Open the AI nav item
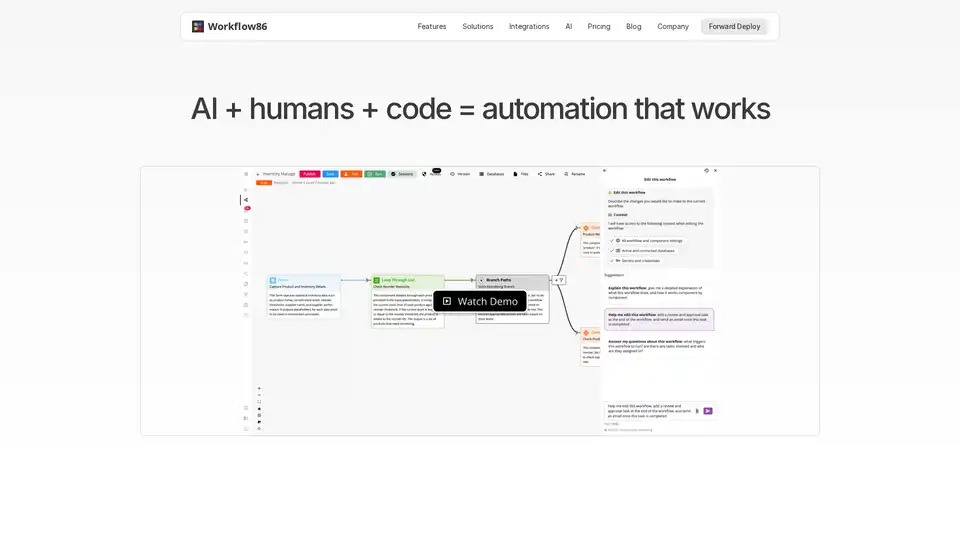960x540 pixels. click(x=569, y=27)
